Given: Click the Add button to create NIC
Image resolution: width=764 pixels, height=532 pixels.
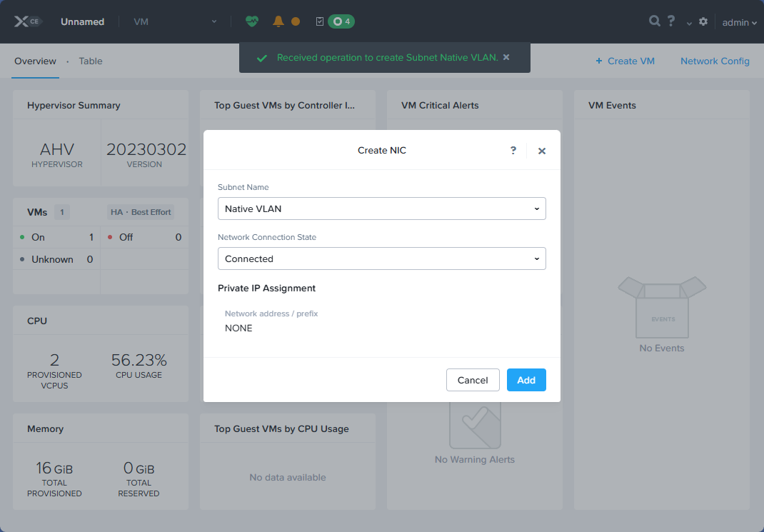Looking at the screenshot, I should 526,380.
